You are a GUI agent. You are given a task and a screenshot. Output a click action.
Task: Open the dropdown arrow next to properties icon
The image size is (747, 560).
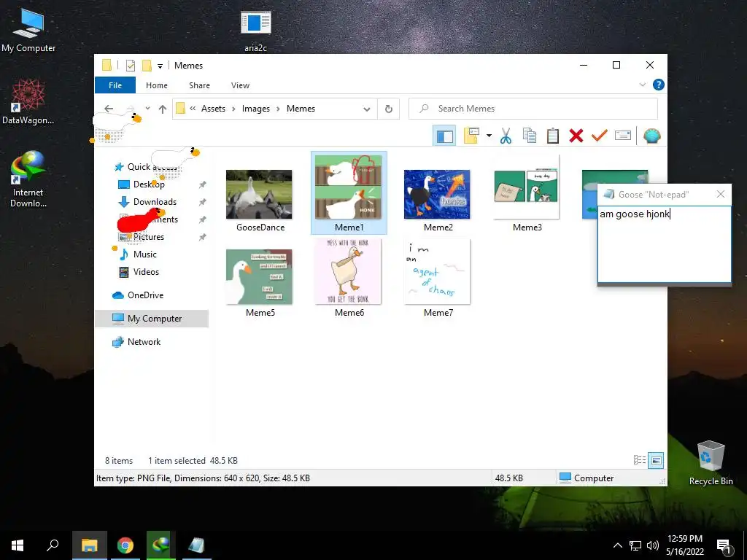489,136
